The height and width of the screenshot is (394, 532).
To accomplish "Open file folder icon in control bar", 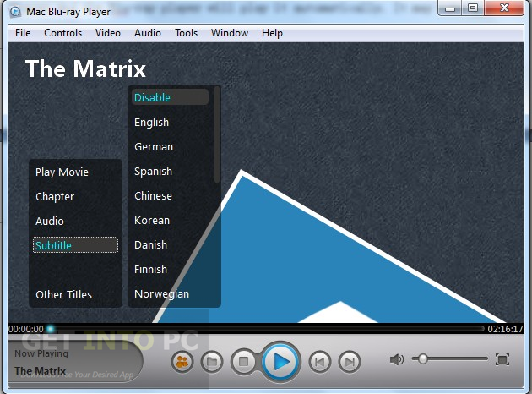I will tap(212, 362).
